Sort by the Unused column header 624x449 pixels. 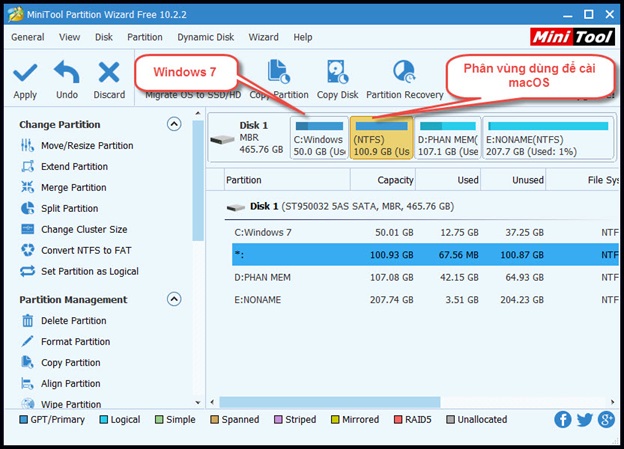coord(513,180)
